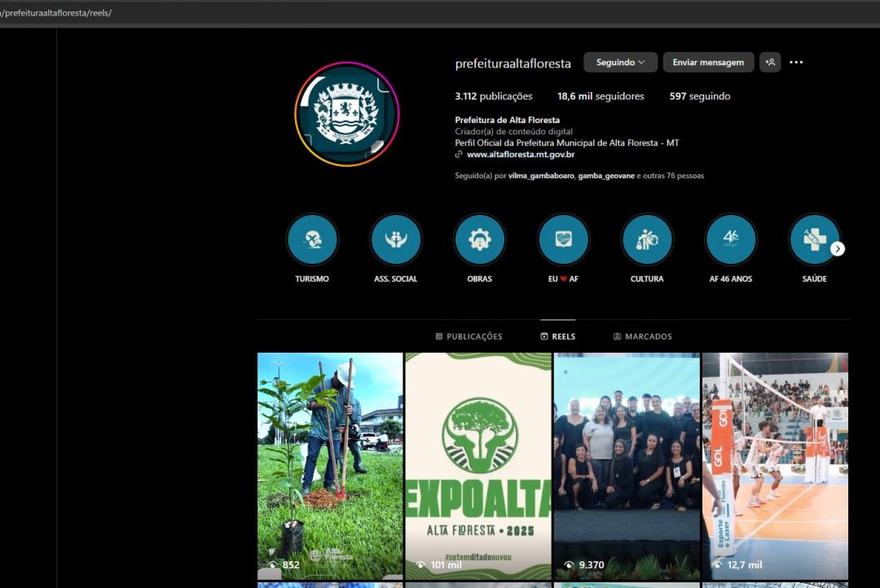Click the Enviar mensagem button

pos(708,62)
